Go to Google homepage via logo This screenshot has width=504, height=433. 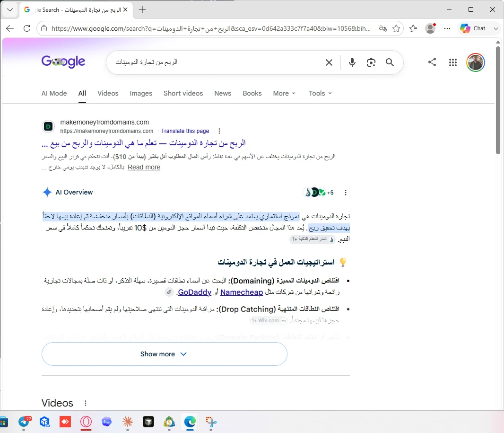point(63,62)
